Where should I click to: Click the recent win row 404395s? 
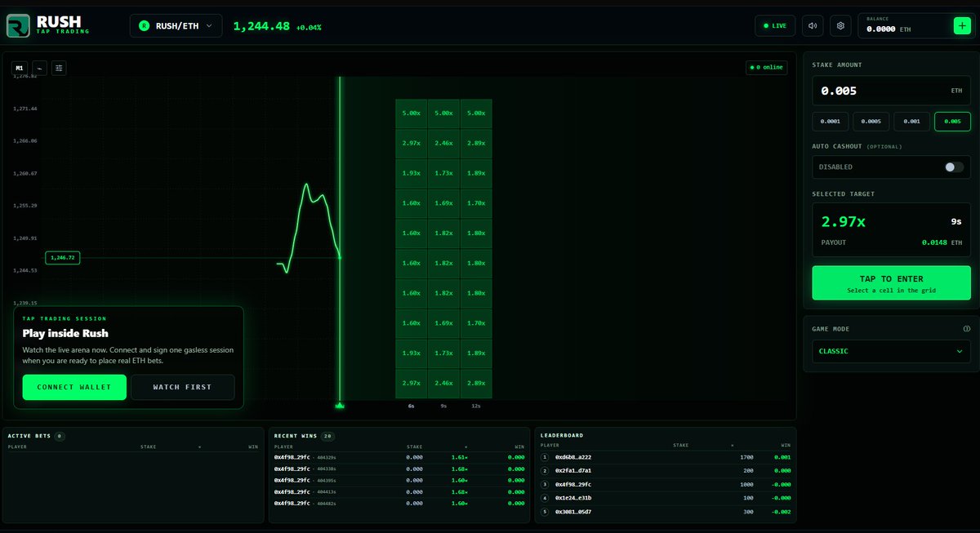pos(399,480)
